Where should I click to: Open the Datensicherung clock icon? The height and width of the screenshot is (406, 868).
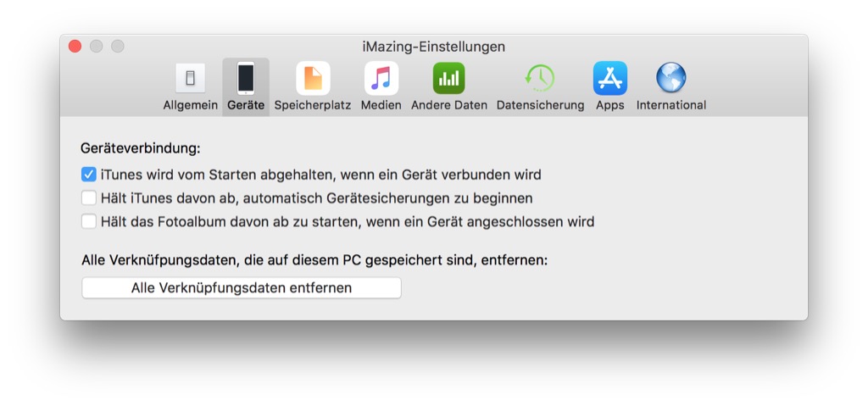point(540,78)
